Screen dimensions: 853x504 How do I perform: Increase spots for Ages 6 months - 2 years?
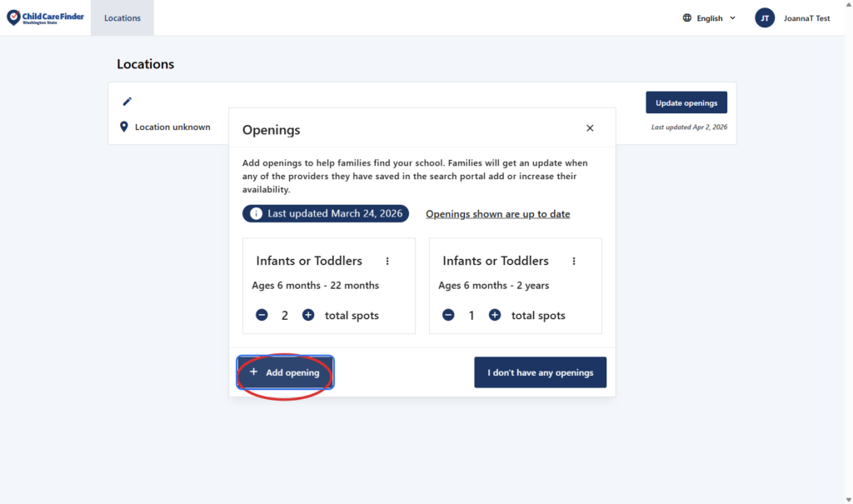coord(495,315)
